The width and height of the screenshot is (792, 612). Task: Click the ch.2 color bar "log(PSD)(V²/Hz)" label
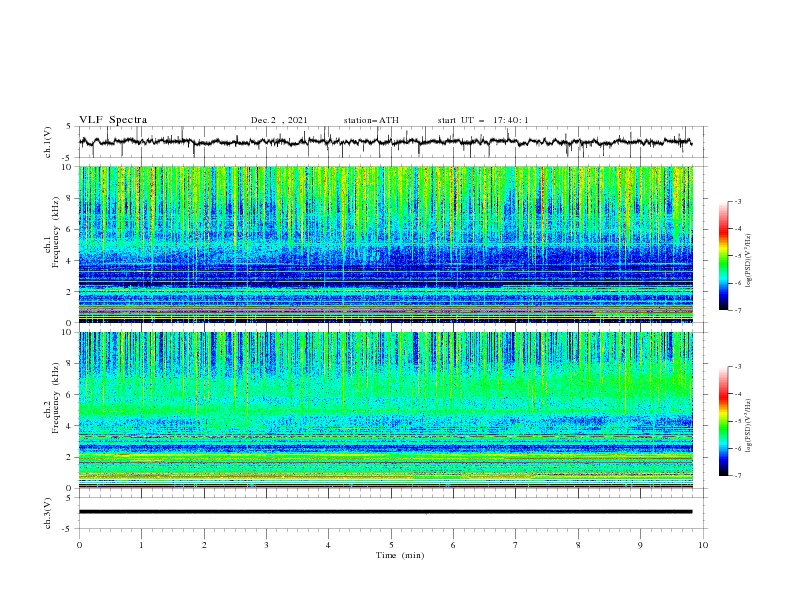[x=748, y=425]
